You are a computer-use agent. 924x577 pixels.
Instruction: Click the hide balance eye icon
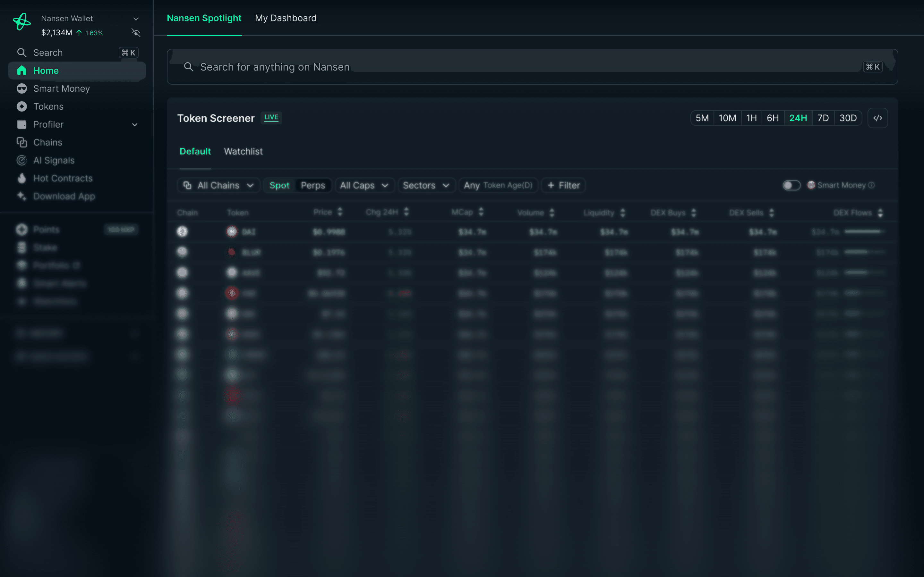pos(136,33)
